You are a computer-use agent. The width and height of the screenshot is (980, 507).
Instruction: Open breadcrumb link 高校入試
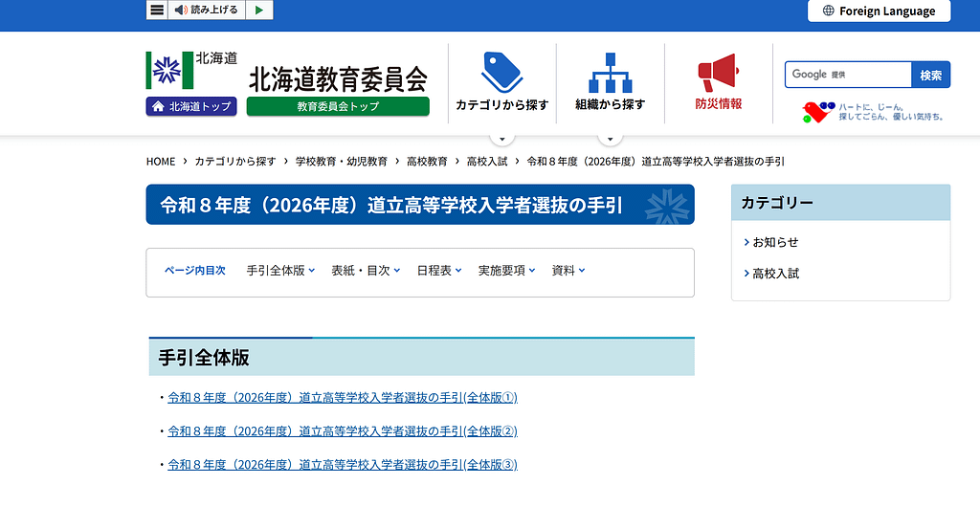point(487,161)
